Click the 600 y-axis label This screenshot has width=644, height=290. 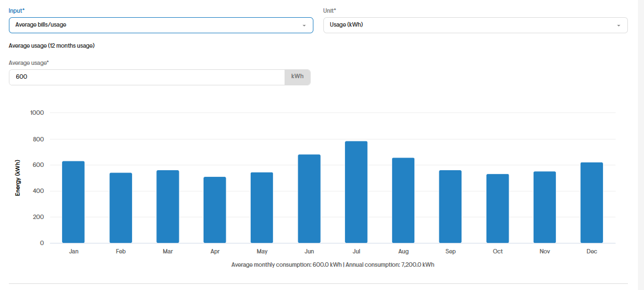pos(39,165)
